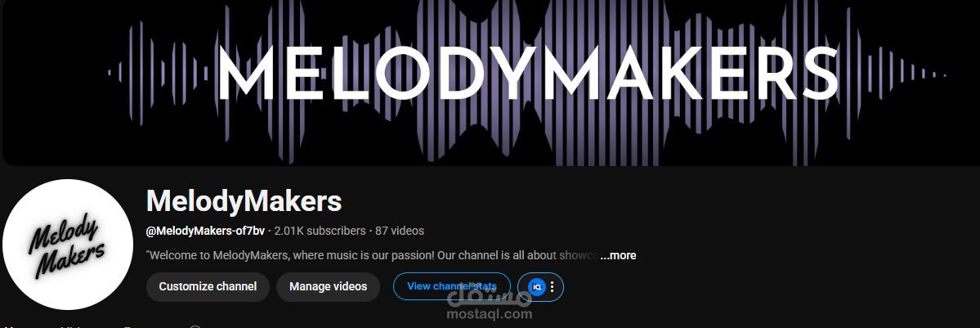Open the three-dot options menu
Image resolution: width=980 pixels, height=328 pixels.
(552, 286)
